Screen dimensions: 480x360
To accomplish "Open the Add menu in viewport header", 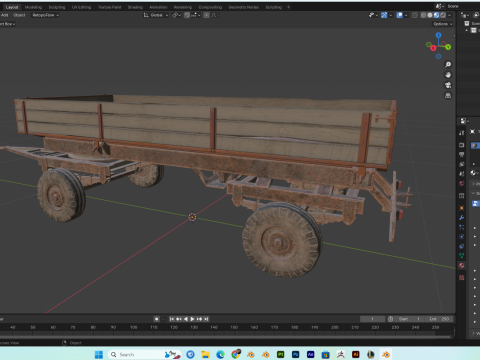I will [x=4, y=15].
